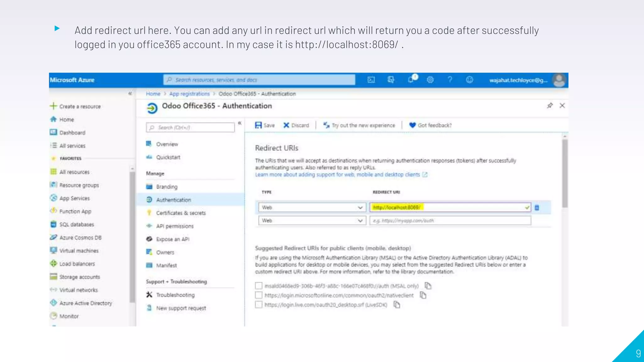The width and height of the screenshot is (644, 362).
Task: Open Virtual networks in sidebar
Action: click(x=79, y=290)
